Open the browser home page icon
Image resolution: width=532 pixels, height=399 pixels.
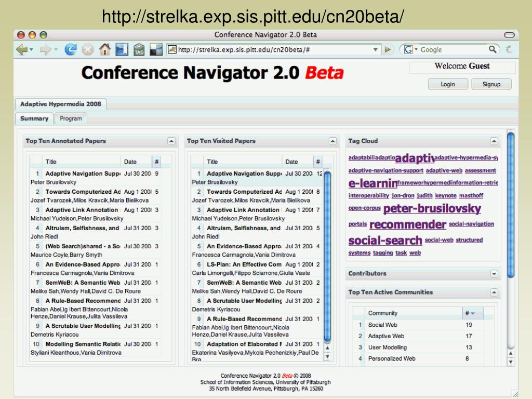[105, 49]
